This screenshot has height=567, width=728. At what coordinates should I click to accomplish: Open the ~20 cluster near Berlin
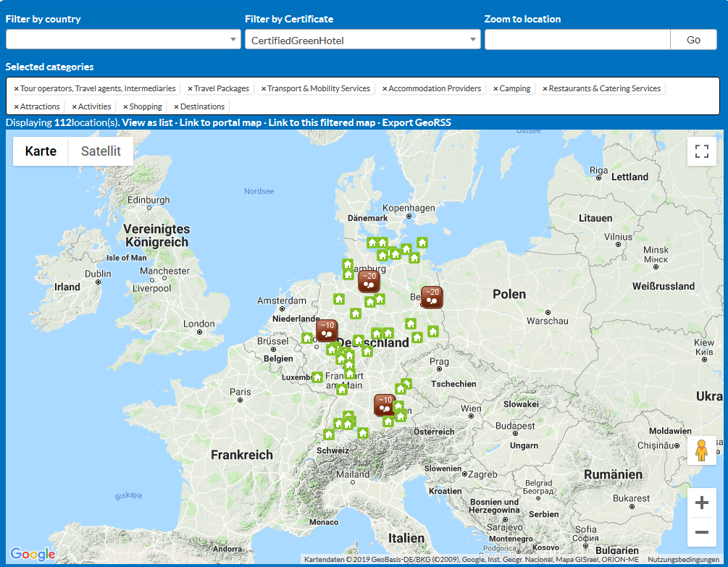[432, 298]
